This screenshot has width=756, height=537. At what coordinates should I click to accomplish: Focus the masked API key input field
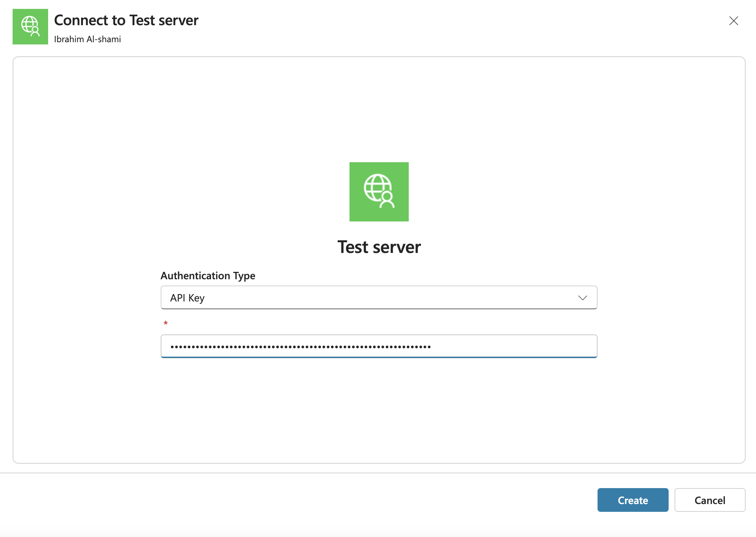[378, 346]
